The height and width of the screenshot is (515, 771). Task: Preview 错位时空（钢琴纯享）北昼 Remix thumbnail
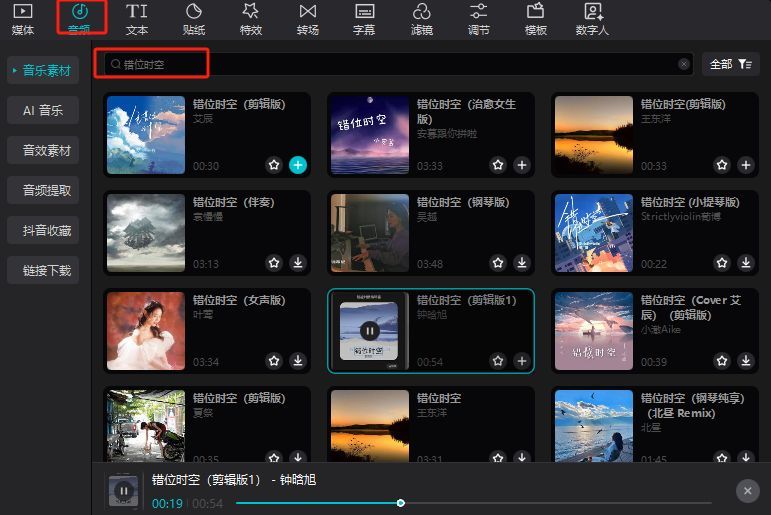click(x=594, y=425)
